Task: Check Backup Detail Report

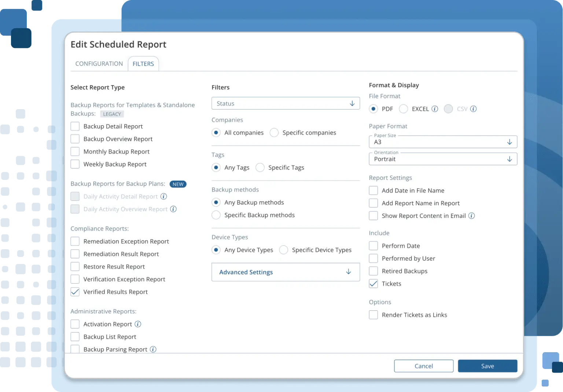Action: [75, 126]
